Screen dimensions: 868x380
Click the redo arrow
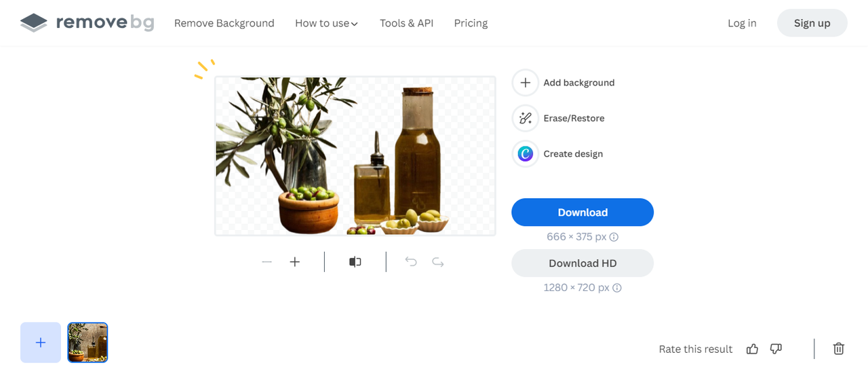438,262
